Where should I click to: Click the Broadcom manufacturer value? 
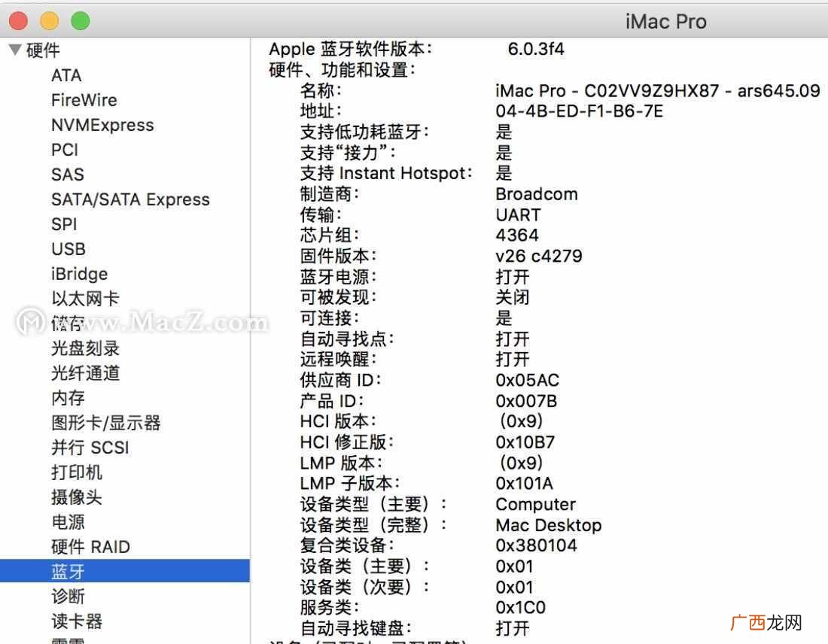[537, 194]
